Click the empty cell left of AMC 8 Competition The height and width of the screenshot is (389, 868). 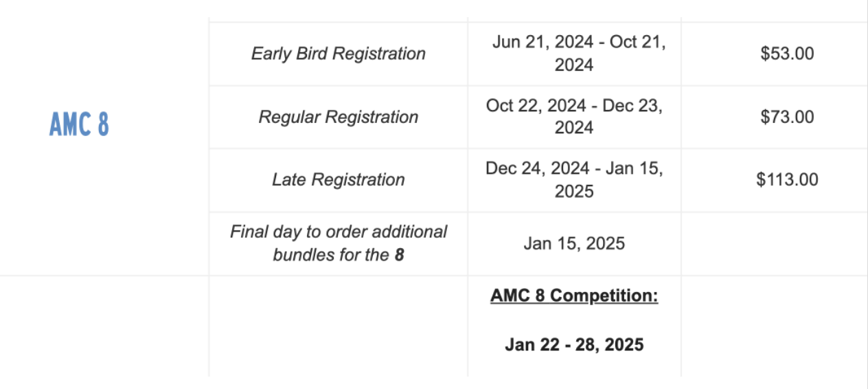click(x=338, y=326)
